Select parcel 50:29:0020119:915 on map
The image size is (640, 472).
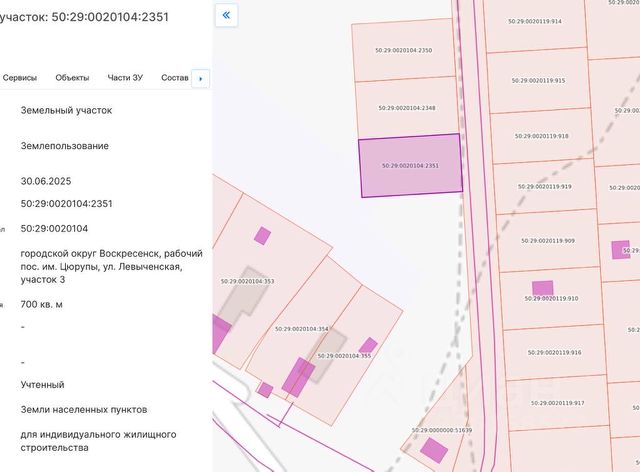coord(538,80)
